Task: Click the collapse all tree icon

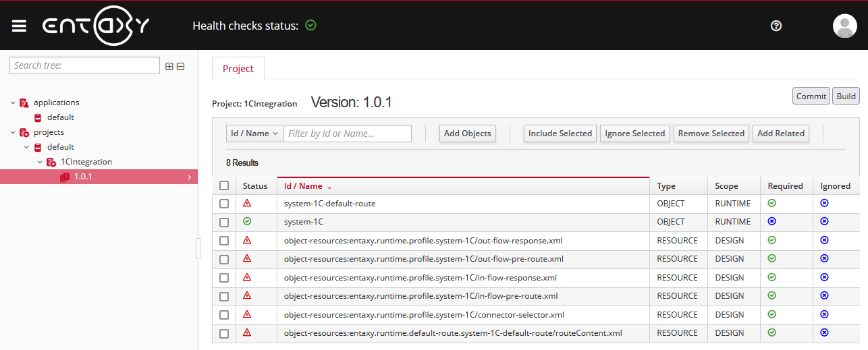Action: pyautogui.click(x=181, y=66)
